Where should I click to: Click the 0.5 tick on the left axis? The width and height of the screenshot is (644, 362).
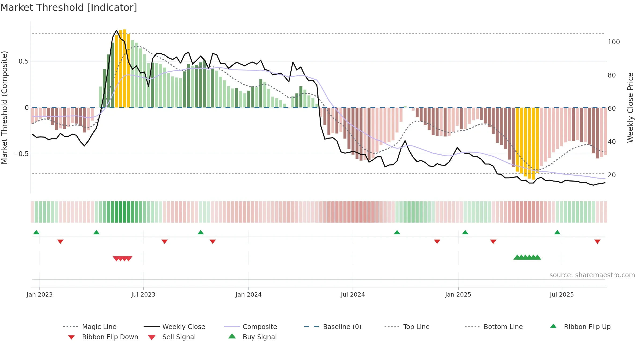(24, 61)
